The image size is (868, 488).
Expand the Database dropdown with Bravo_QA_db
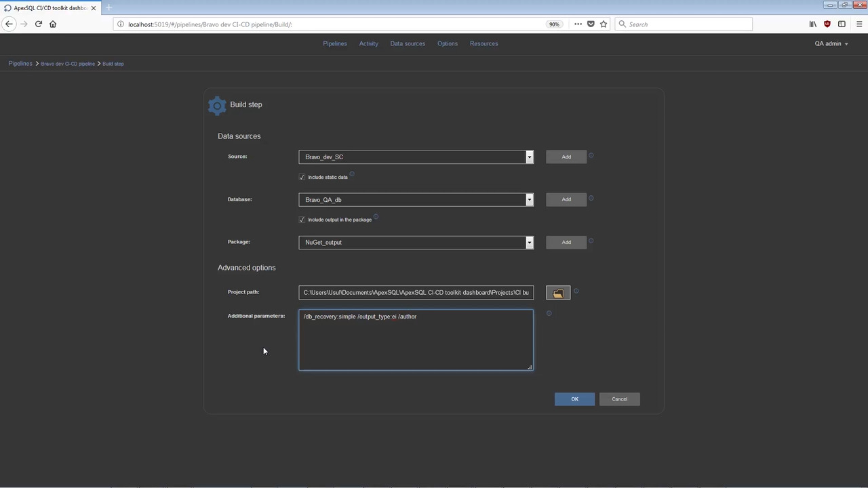(x=529, y=199)
